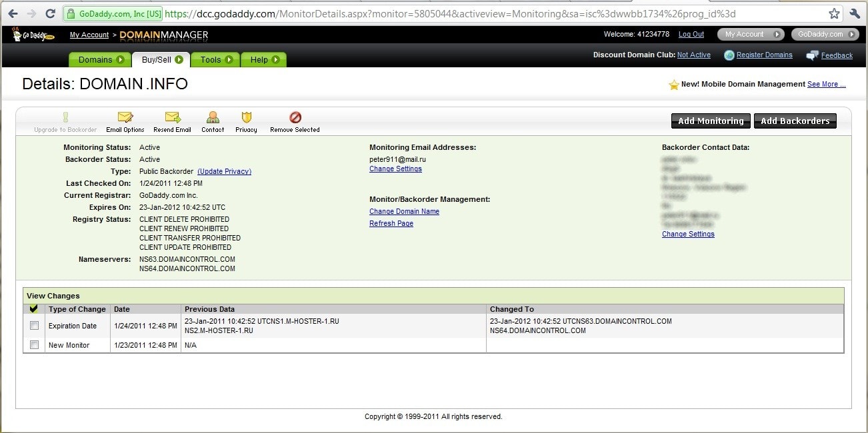868x433 pixels.
Task: Open the browser wrench settings icon
Action: point(855,13)
